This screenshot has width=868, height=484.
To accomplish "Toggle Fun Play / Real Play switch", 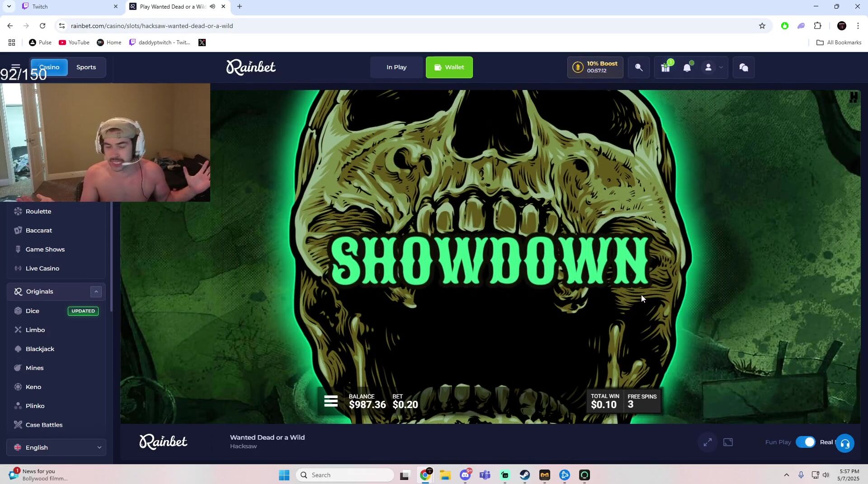I will pos(806,442).
